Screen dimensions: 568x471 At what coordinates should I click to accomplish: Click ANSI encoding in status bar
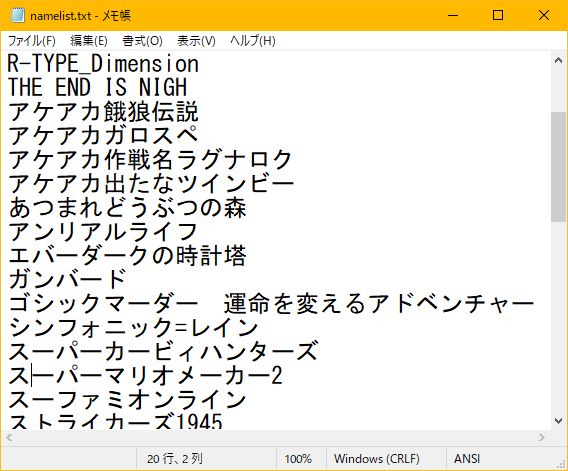click(467, 459)
